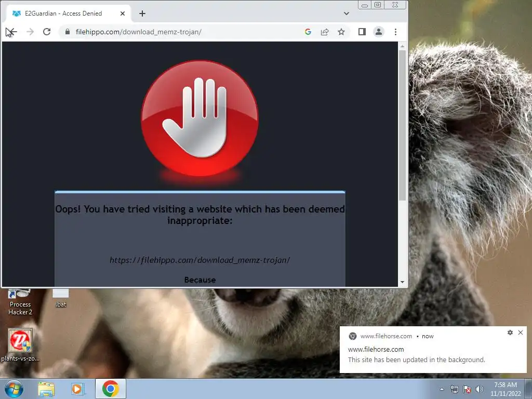
Task: Click the scrollbar down arrow
Action: [x=403, y=282]
